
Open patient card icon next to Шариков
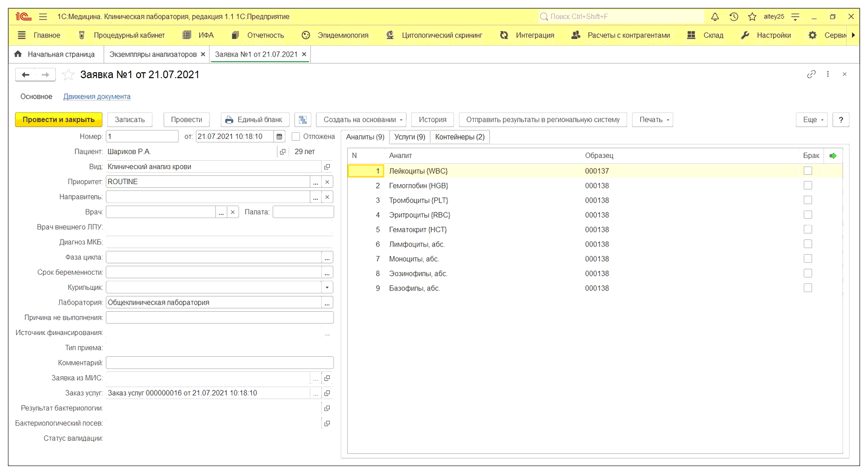(x=283, y=152)
